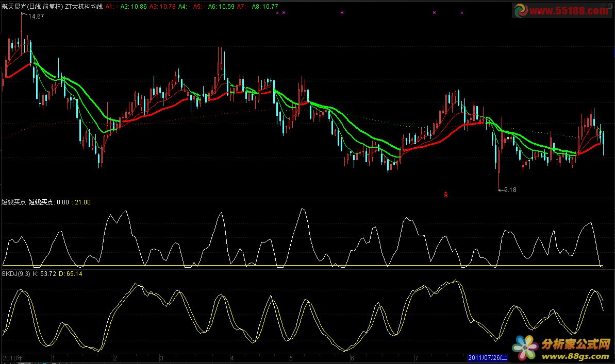Click the A2: 10.86 average value
The width and height of the screenshot is (615, 364).
[x=134, y=7]
